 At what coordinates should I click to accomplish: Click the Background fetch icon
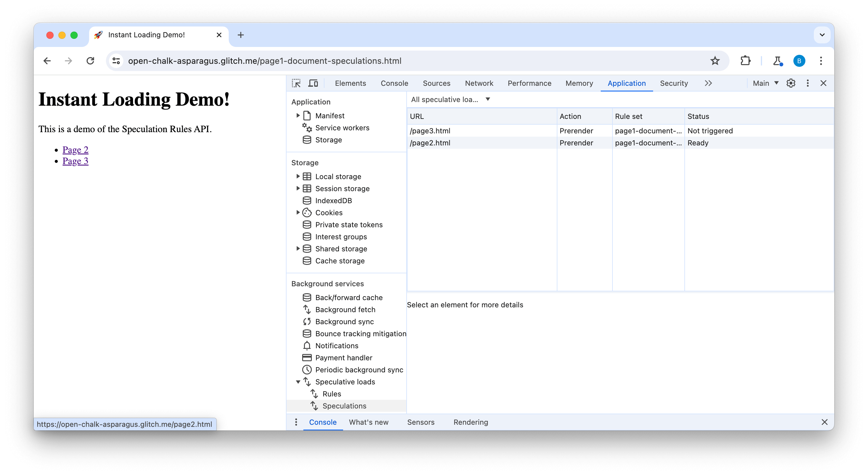tap(307, 309)
